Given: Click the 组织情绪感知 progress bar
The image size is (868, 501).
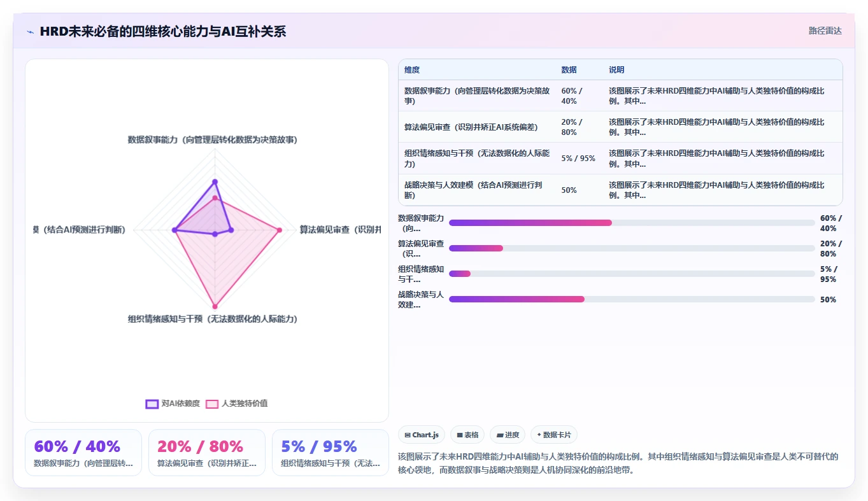Looking at the screenshot, I should pyautogui.click(x=632, y=274).
